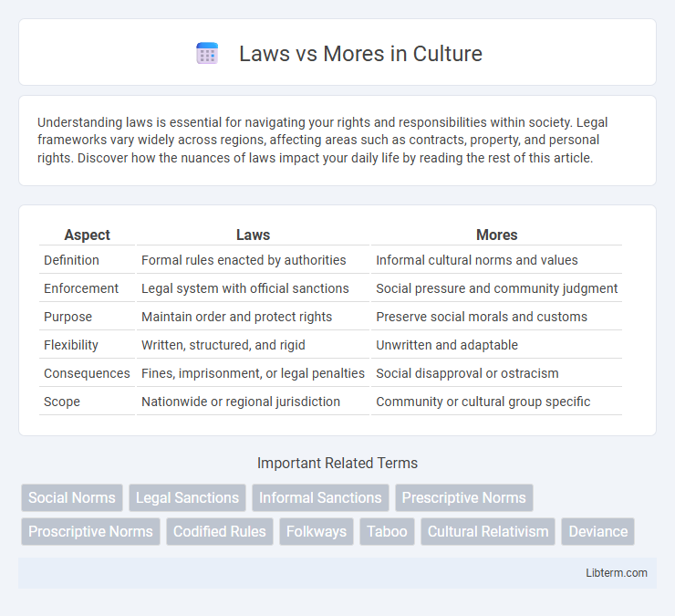Image resolution: width=675 pixels, height=616 pixels.
Task: Click the Taboo tag
Action: pos(387,531)
